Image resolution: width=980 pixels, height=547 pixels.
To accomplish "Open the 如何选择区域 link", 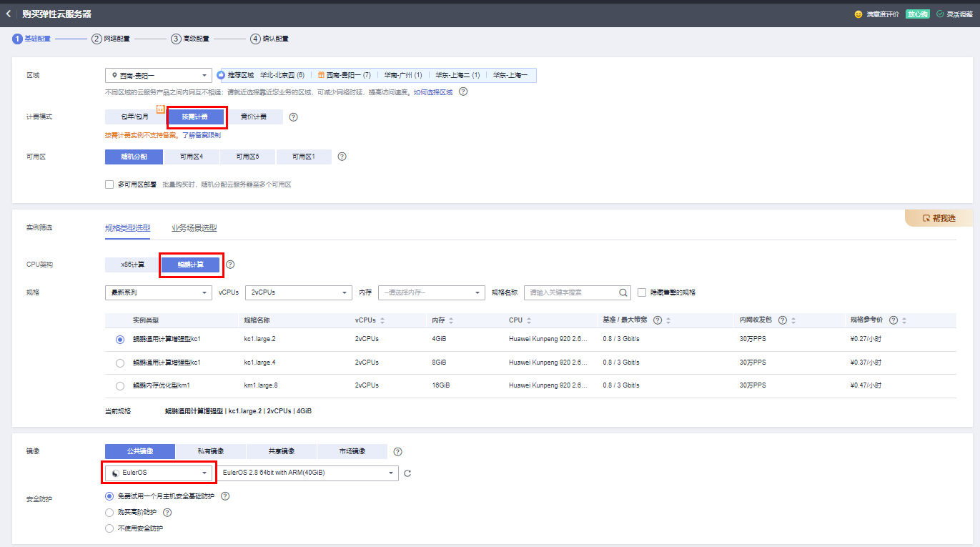I will 433,92.
